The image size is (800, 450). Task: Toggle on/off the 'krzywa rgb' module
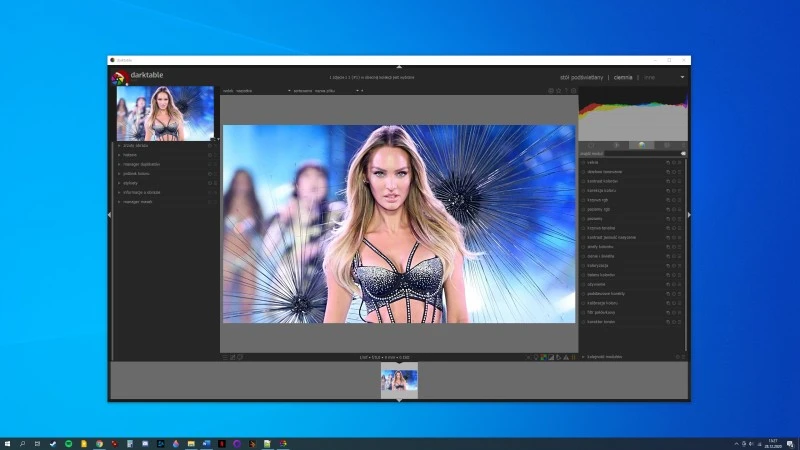pyautogui.click(x=584, y=200)
